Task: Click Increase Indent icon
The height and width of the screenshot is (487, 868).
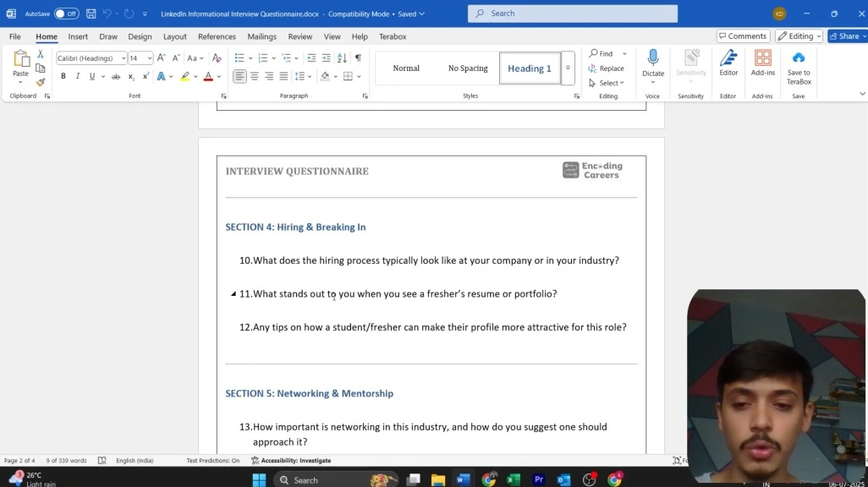Action: click(x=327, y=58)
